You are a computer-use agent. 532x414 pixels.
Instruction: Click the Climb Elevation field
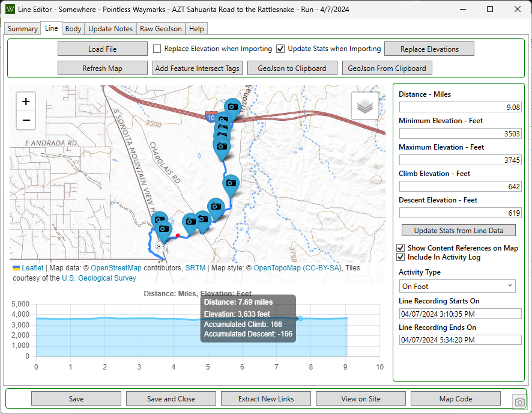tap(460, 186)
